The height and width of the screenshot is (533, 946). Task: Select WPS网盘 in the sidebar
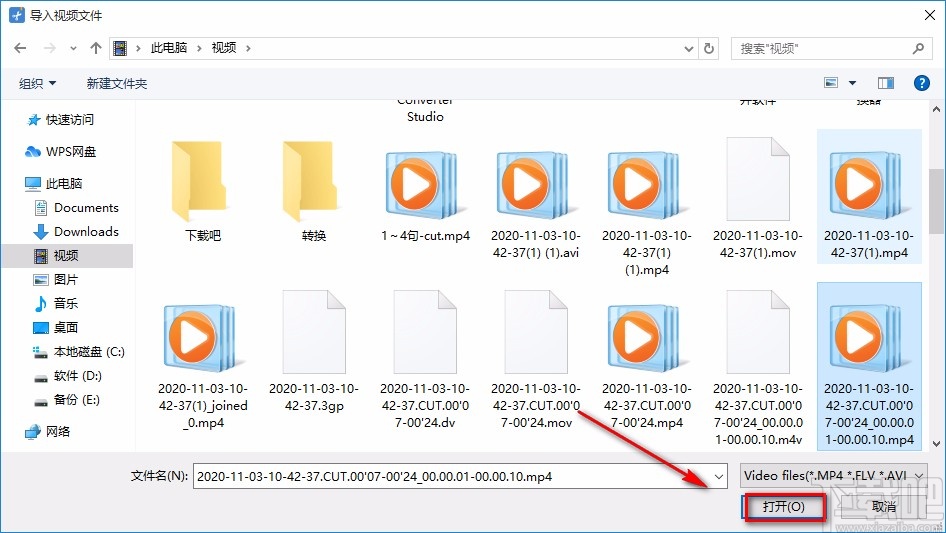point(60,152)
